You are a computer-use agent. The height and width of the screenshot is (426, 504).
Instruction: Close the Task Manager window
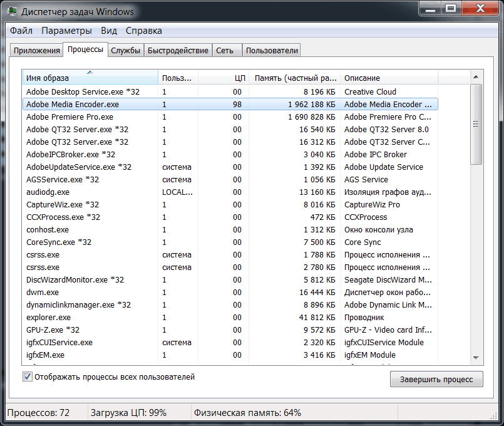(480, 9)
